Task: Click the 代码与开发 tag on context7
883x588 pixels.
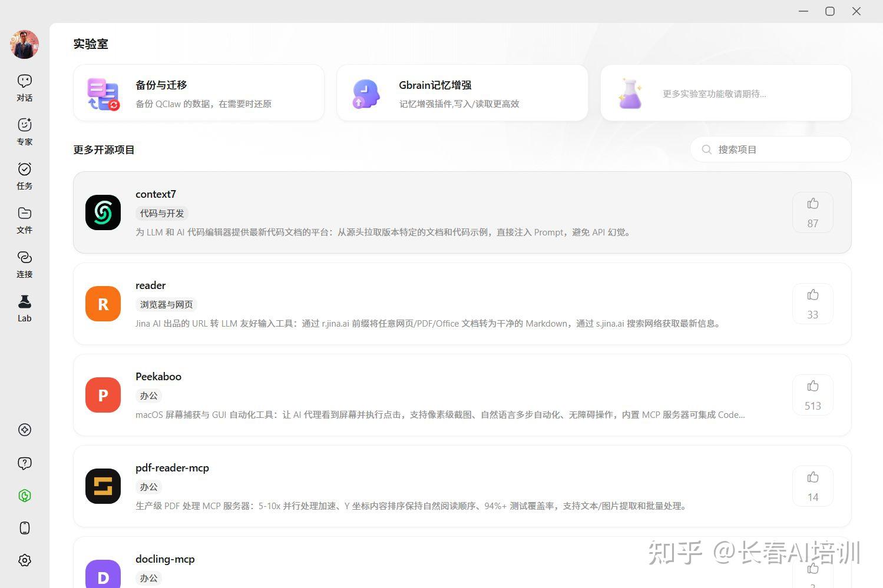Action: (x=162, y=213)
